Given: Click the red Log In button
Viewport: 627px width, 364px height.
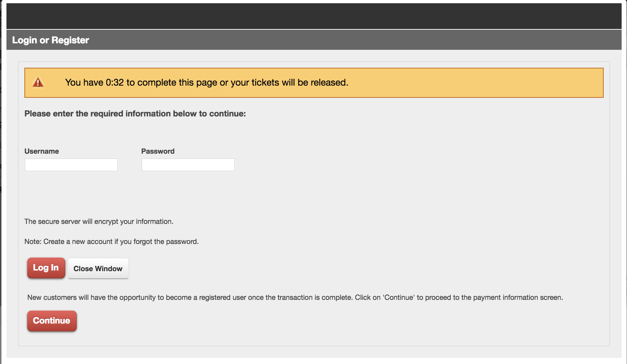Looking at the screenshot, I should click(46, 268).
